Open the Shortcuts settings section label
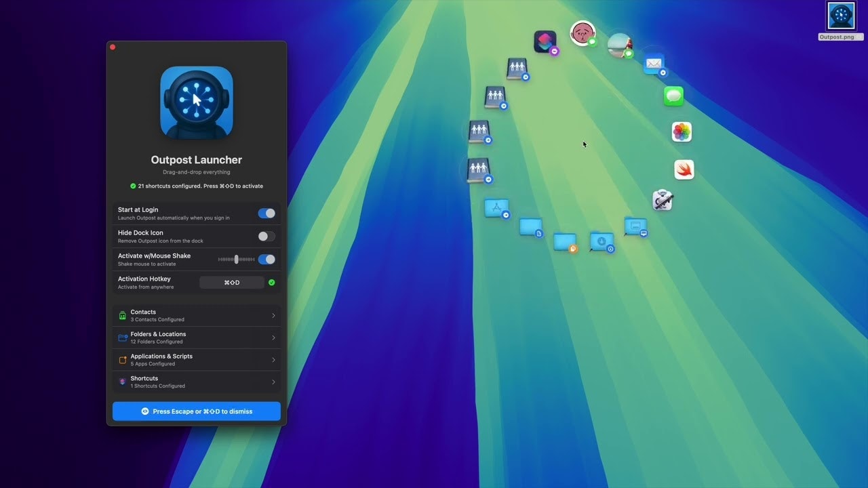This screenshot has height=488, width=868. pos(144,378)
